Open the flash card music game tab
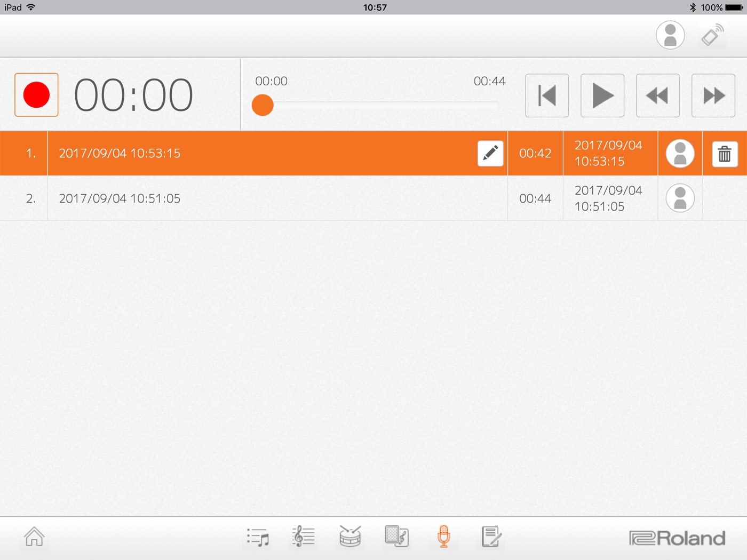 [x=396, y=537]
